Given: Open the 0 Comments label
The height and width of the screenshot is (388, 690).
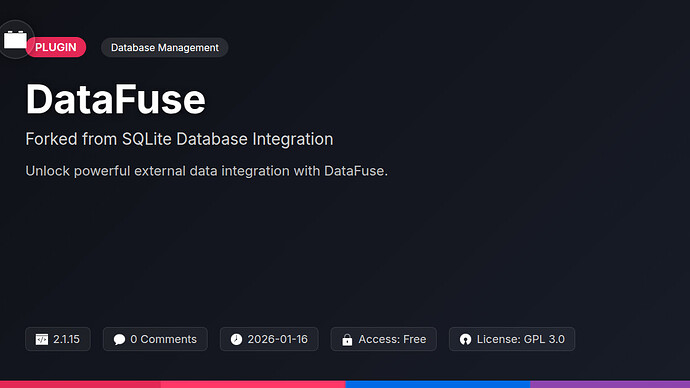Looking at the screenshot, I should click(164, 339).
